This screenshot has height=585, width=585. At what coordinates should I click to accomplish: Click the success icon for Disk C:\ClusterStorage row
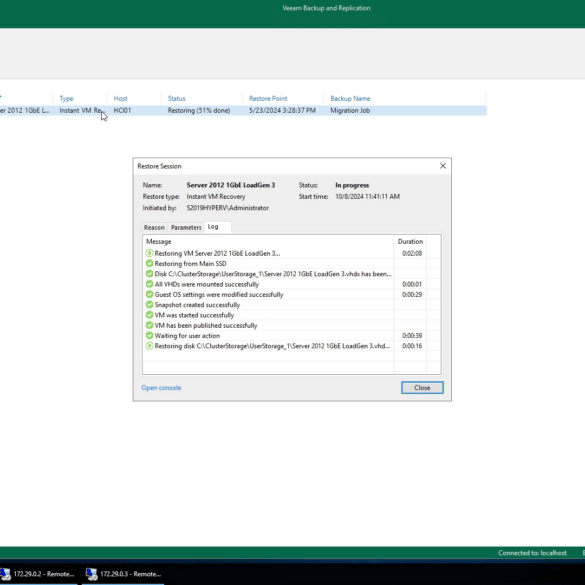(x=149, y=274)
